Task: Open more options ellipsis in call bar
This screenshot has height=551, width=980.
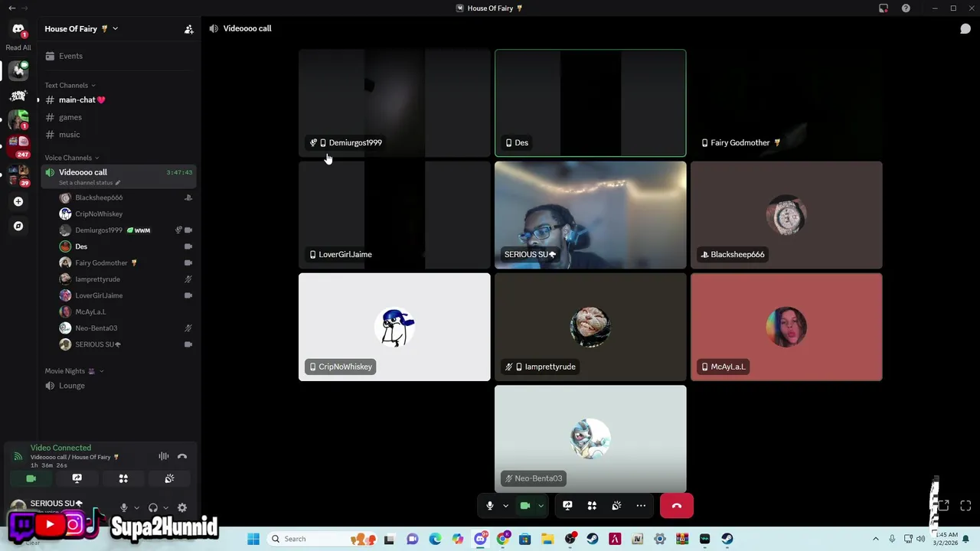Action: [641, 506]
